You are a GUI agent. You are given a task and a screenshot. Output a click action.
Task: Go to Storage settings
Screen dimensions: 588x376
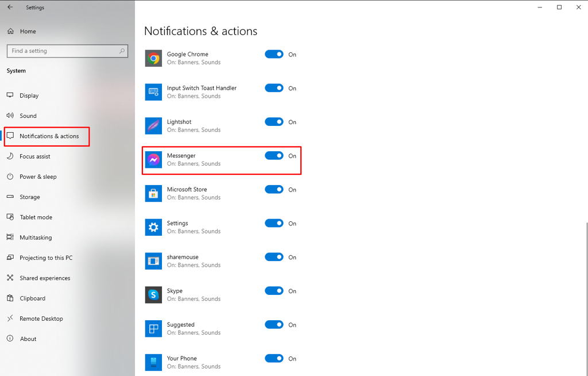point(68,197)
